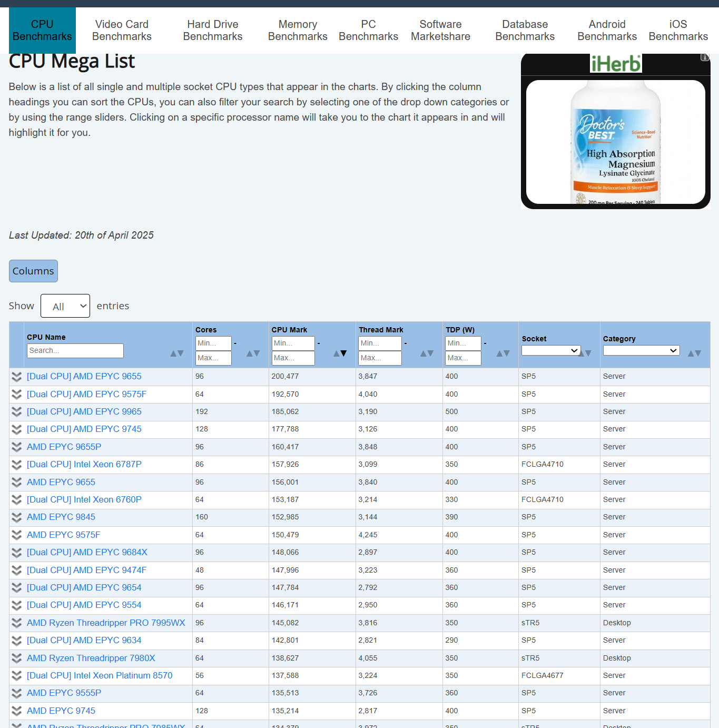Sort CPU Name column ascending with arrow icon
The width and height of the screenshot is (719, 728).
(174, 353)
